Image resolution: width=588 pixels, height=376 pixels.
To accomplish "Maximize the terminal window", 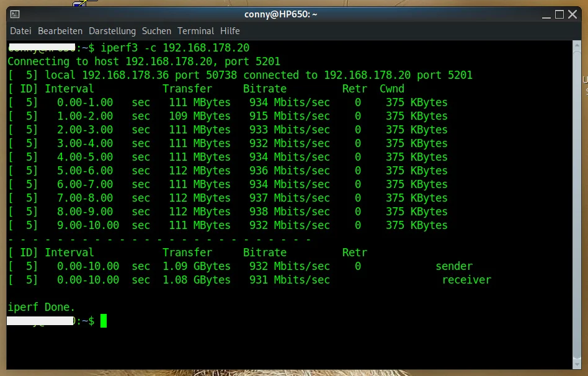I will point(559,15).
